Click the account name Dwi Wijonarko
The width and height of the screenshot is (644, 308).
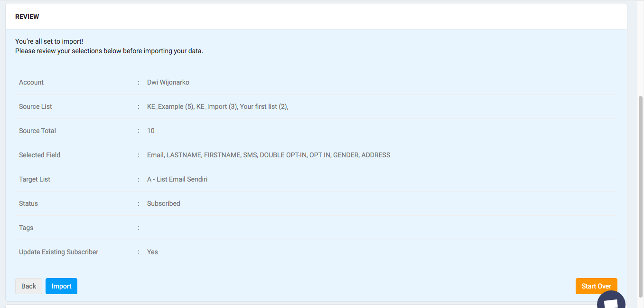(168, 82)
